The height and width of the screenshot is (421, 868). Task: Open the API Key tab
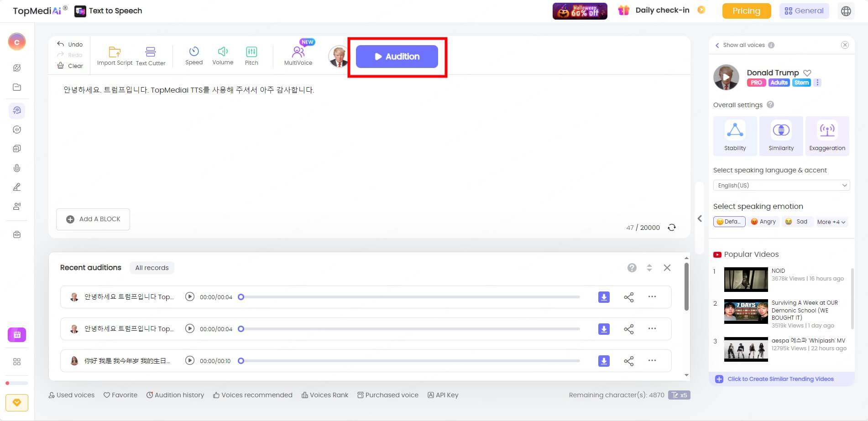[443, 395]
